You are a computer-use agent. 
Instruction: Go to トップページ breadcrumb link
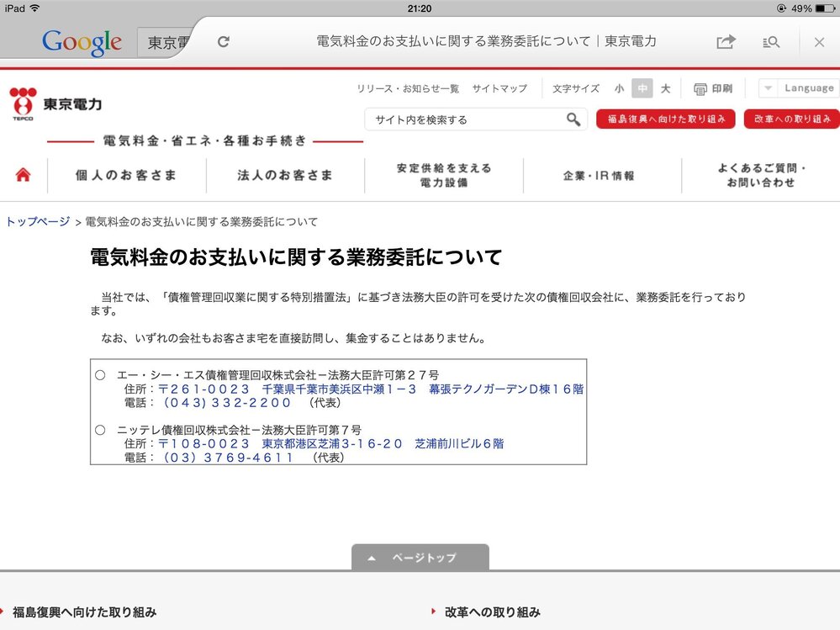(x=38, y=222)
